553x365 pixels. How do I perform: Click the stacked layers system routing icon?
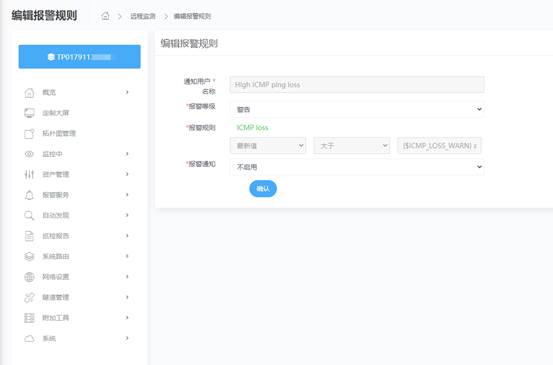tap(29, 256)
